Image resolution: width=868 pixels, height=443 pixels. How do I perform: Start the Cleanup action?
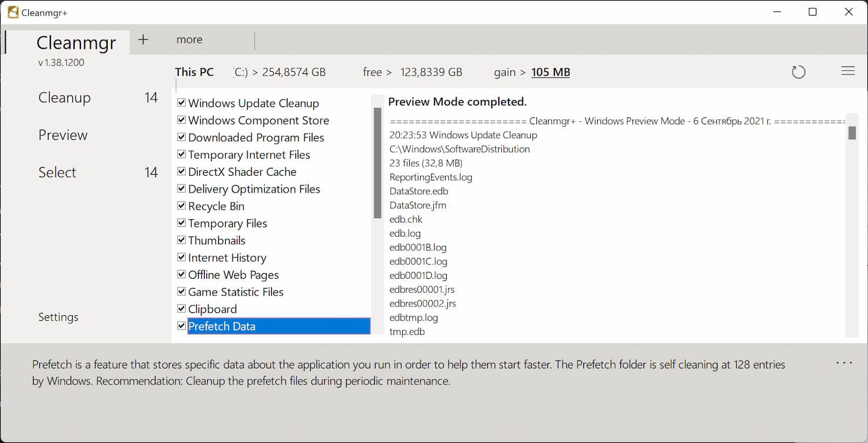click(64, 98)
